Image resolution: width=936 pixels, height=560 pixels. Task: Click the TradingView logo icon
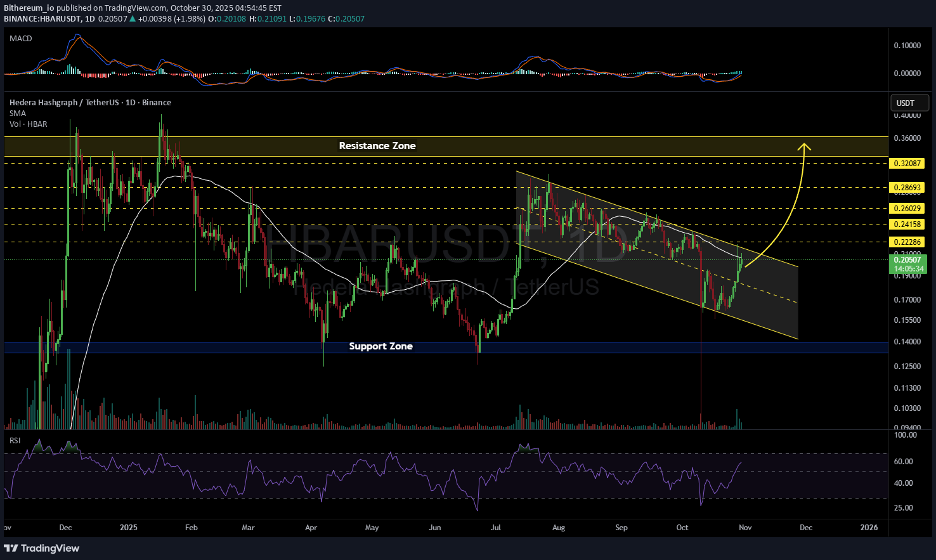pos(11,548)
